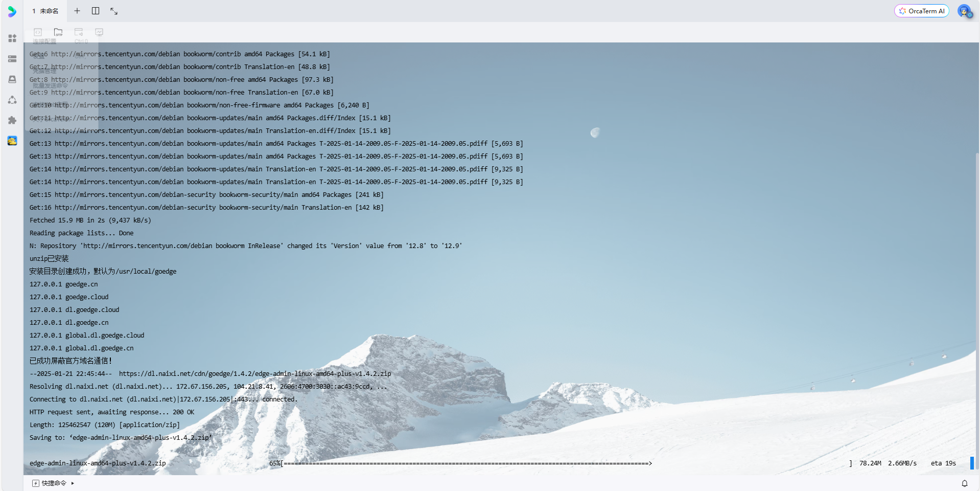Click the 'N: Repository' version change notice
Viewport: 980px width, 491px height.
pyautogui.click(x=246, y=246)
